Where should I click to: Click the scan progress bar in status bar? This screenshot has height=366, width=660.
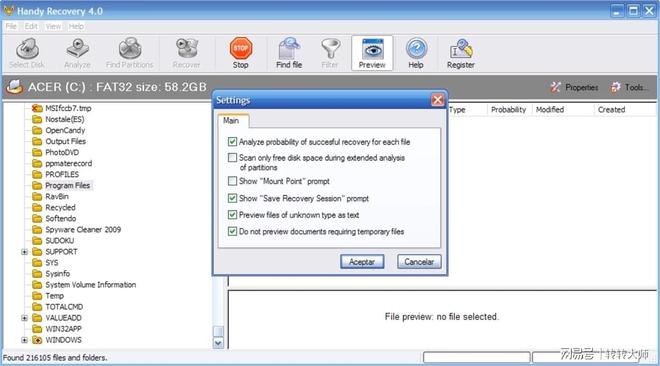click(476, 358)
